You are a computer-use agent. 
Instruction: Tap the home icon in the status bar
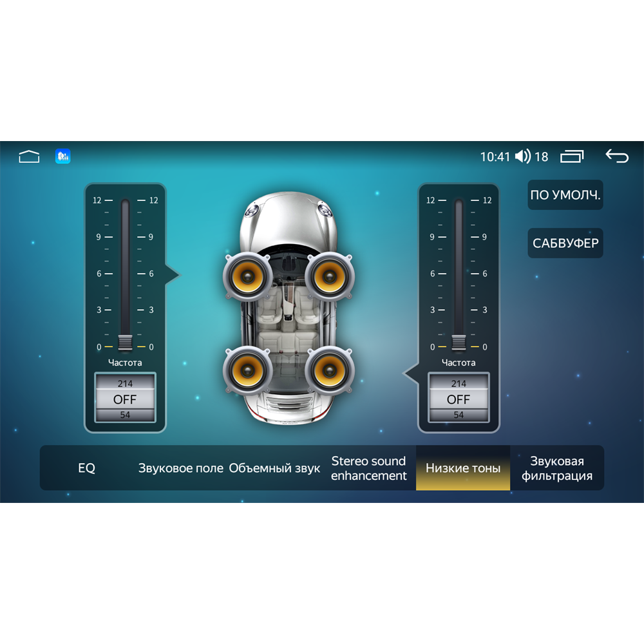point(29,156)
